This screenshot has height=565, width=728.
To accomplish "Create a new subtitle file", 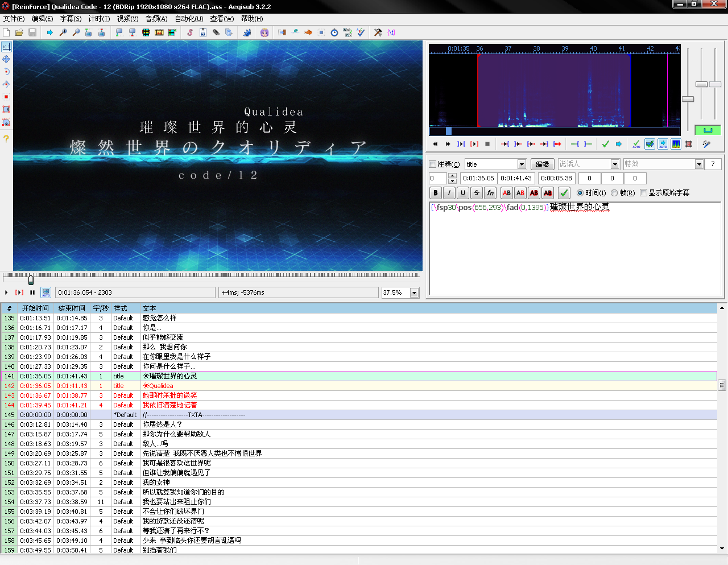I will coord(6,32).
